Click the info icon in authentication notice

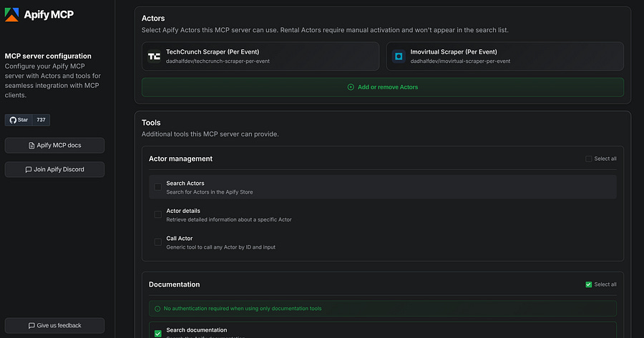coord(157,309)
